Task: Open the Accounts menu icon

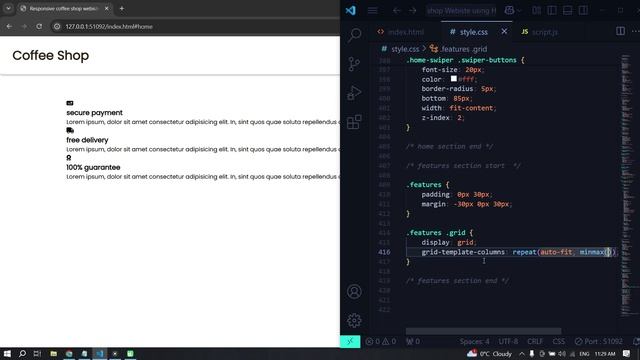Action: [354, 291]
